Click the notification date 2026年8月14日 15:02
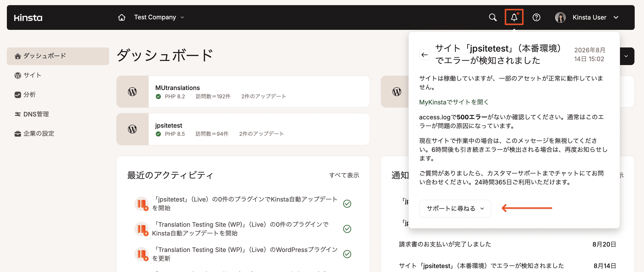This screenshot has height=272, width=644. pyautogui.click(x=589, y=55)
